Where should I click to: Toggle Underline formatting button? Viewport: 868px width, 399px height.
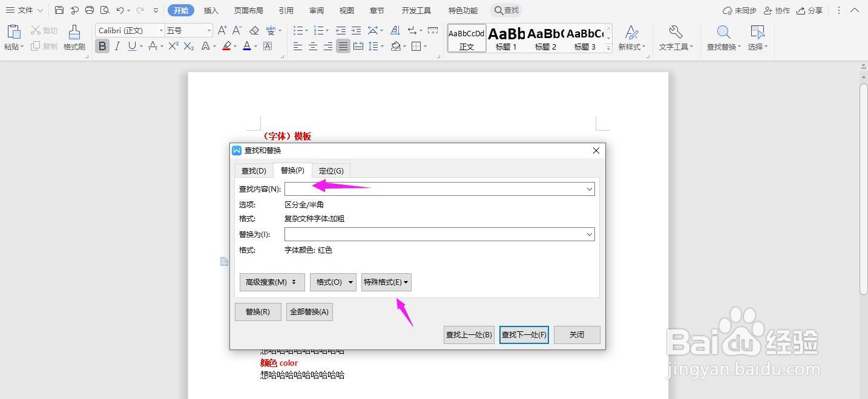pos(132,46)
